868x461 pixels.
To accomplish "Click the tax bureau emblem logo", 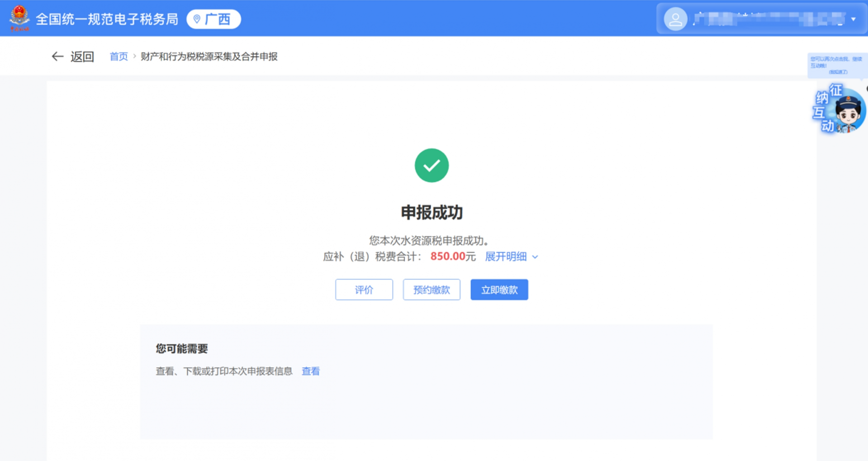I will [19, 18].
